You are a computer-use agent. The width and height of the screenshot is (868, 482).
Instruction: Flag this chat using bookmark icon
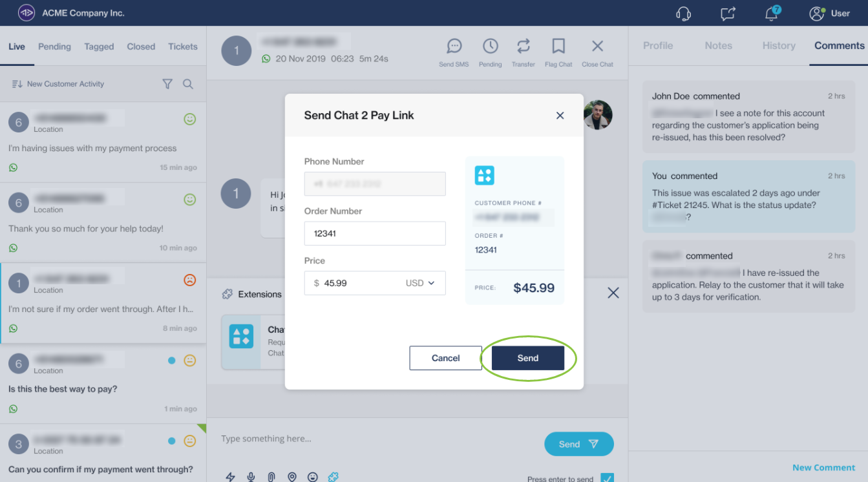pos(558,47)
